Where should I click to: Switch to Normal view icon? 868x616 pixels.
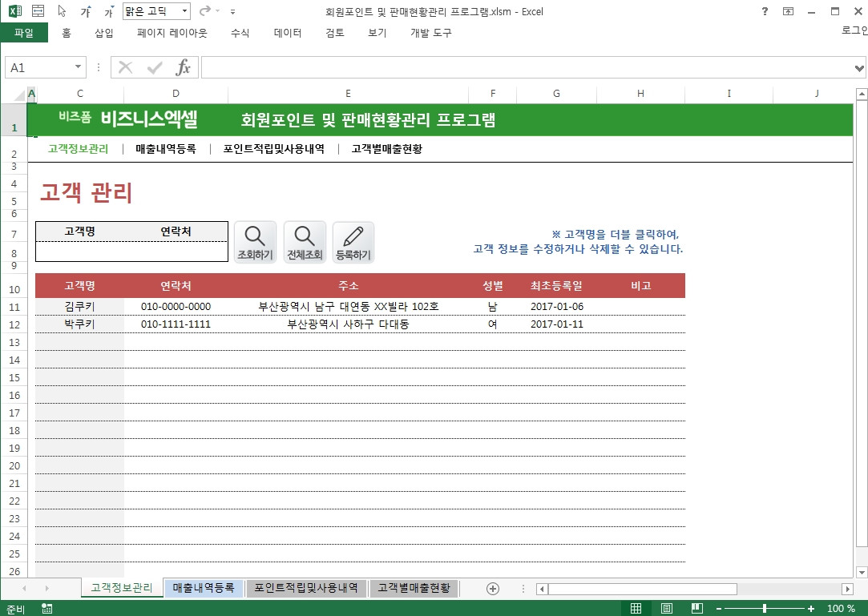[x=636, y=609]
